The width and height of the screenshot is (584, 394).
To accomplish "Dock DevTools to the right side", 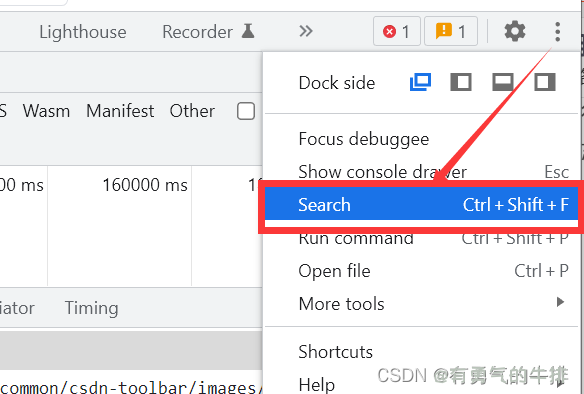I will (x=545, y=82).
